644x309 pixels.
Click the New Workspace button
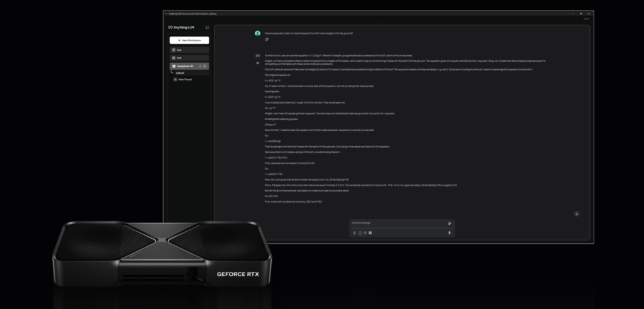tap(189, 40)
